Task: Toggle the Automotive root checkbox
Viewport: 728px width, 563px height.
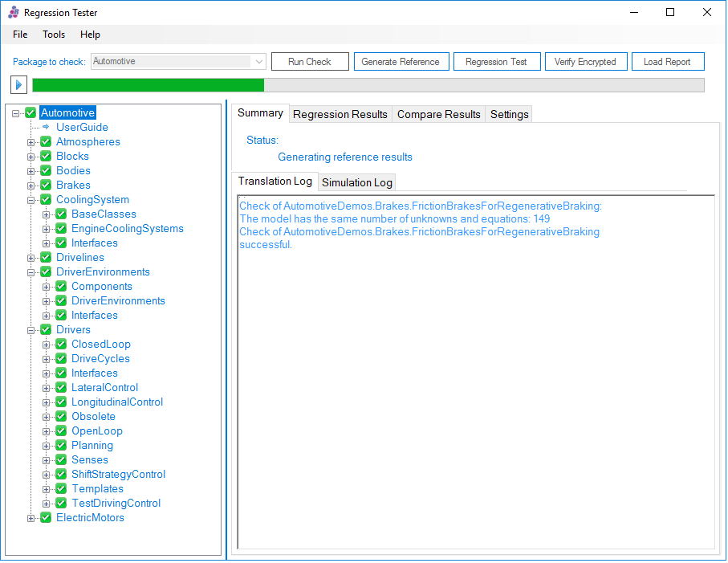Action: [31, 113]
